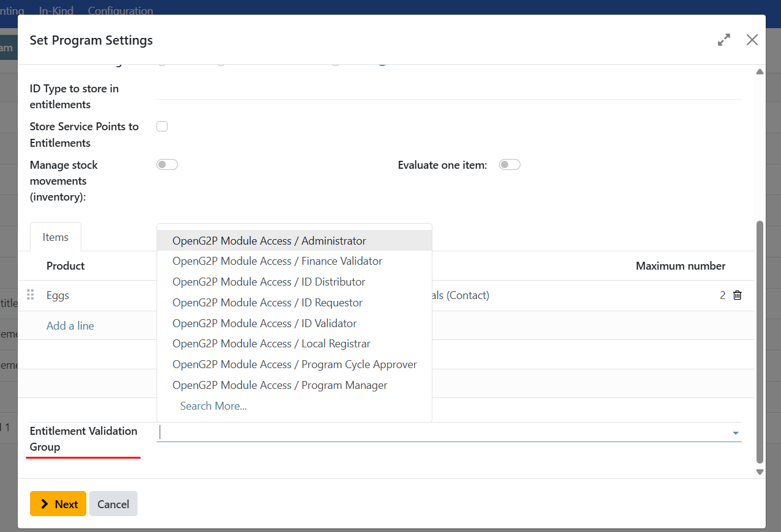Toggle the Evaluate one item switch

pos(509,164)
